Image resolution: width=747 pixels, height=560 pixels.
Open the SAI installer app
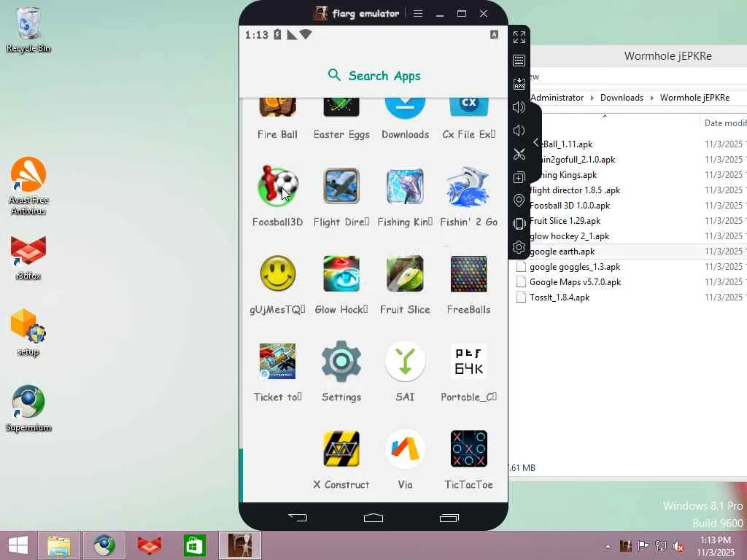tap(405, 361)
